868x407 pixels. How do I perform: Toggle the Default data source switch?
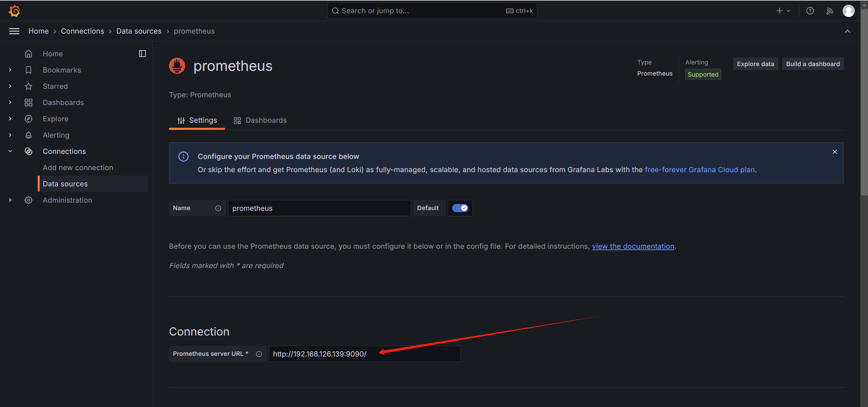[460, 208]
